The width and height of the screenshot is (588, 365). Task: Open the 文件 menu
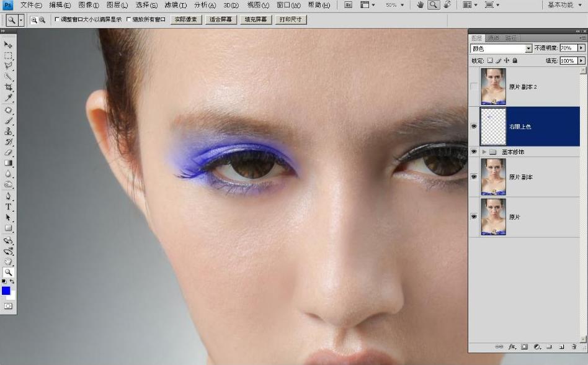pyautogui.click(x=31, y=5)
